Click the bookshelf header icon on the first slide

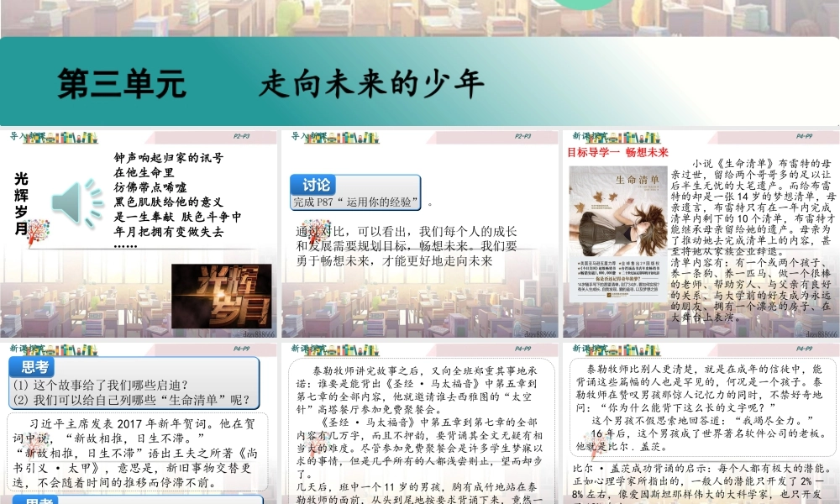(x=28, y=137)
